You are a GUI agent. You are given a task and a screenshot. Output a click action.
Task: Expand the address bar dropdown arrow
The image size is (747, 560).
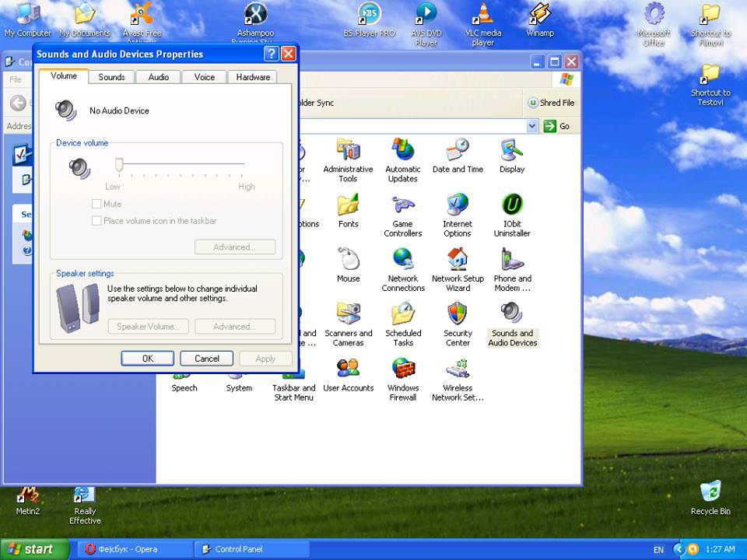[532, 126]
